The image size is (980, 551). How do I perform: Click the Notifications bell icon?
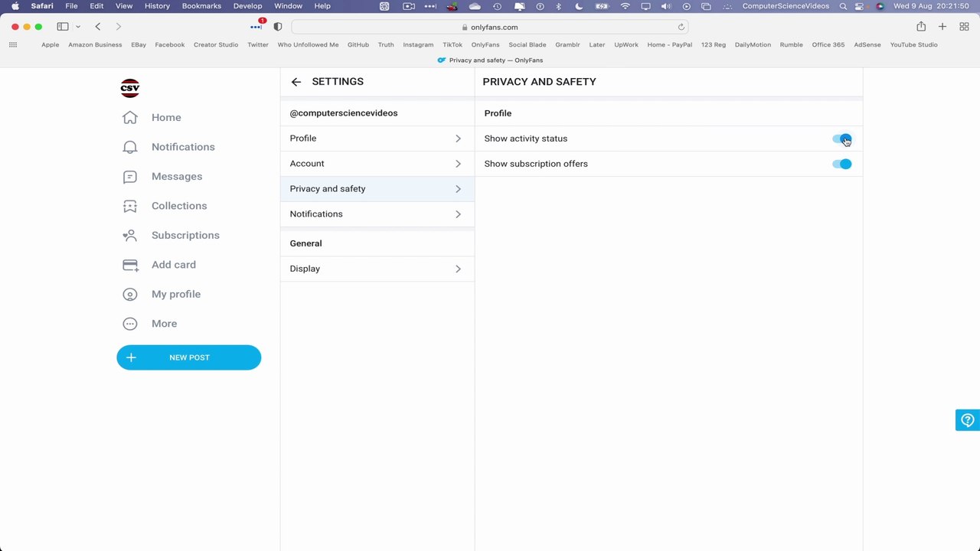click(x=130, y=147)
